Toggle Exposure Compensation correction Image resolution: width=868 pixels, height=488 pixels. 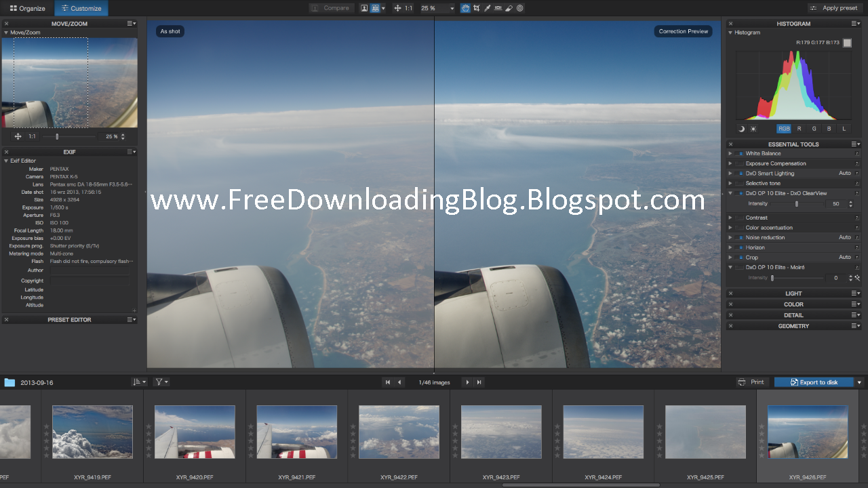[x=740, y=163]
